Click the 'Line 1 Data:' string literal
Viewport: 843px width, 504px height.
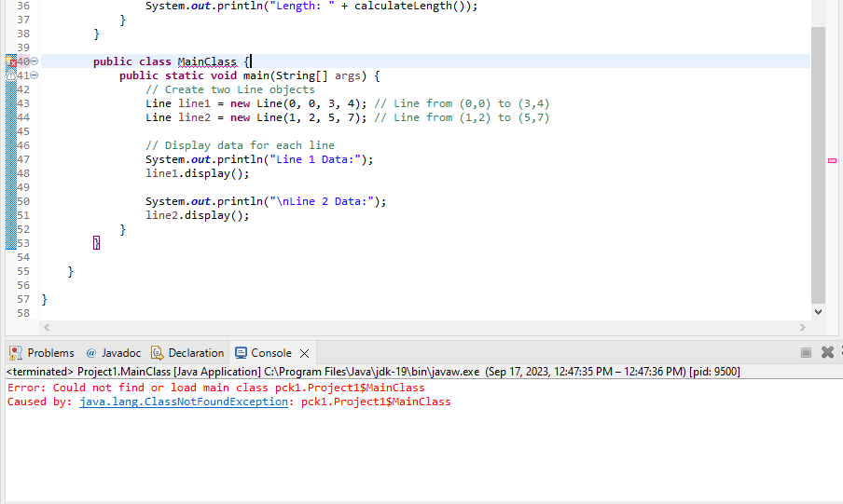coord(314,159)
